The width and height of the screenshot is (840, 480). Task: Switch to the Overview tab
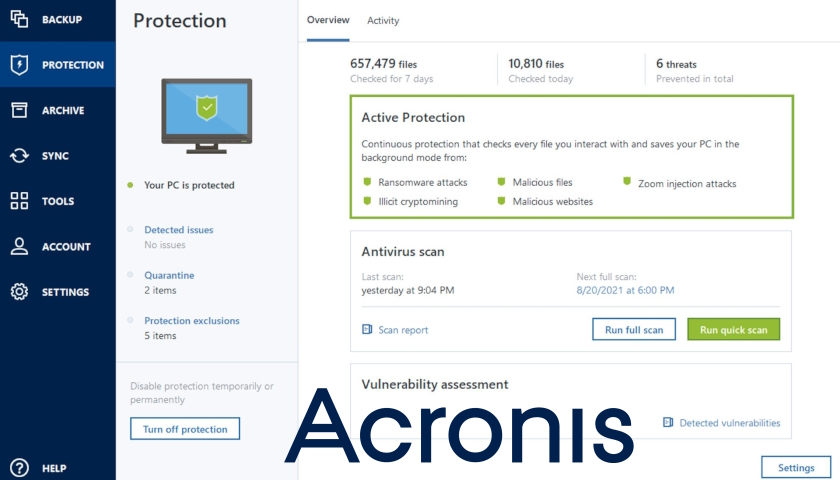328,20
